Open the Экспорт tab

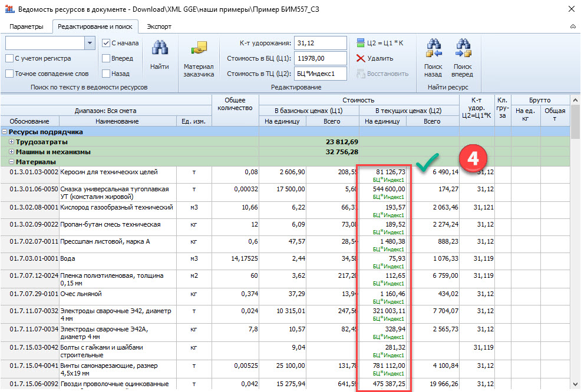159,27
